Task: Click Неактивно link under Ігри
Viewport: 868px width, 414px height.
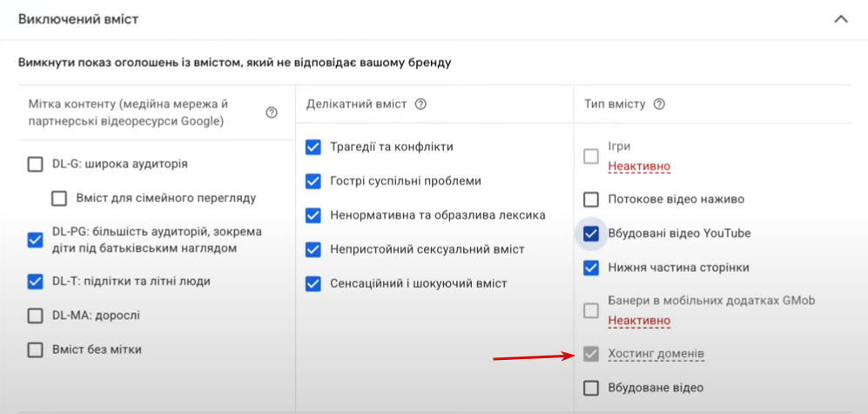Action: click(x=638, y=166)
